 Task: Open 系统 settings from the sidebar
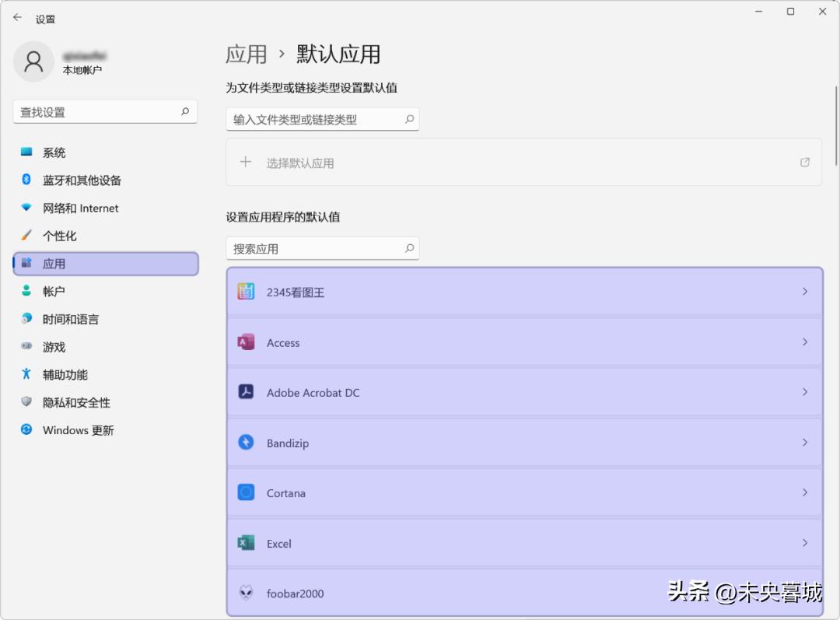[x=53, y=152]
